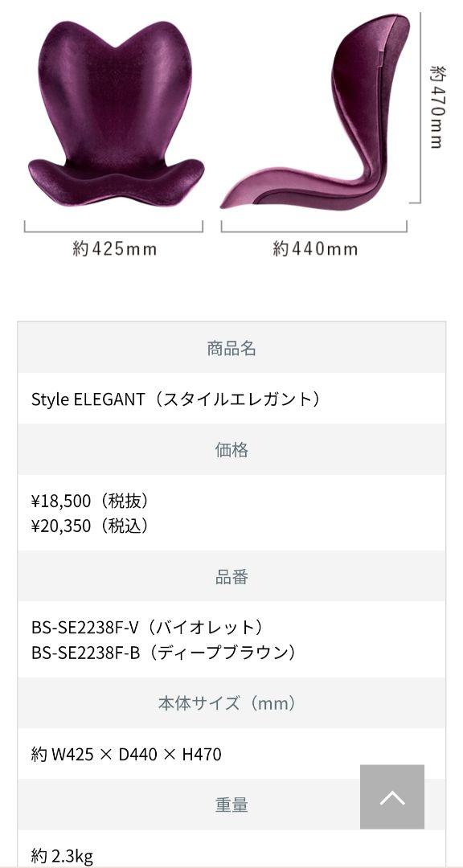Screen dimensions: 463x868
Task: Select the 品番 header row
Action: 231,576
